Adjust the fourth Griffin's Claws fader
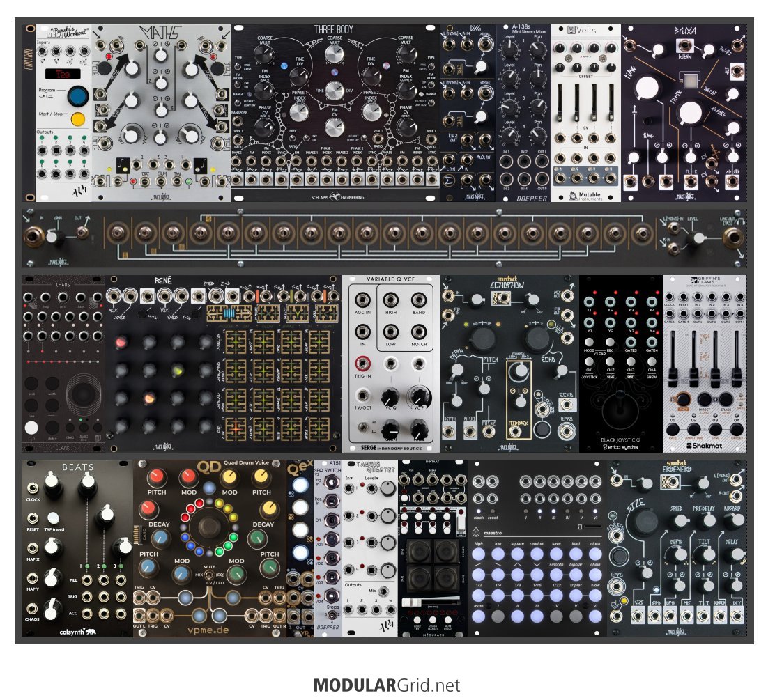 736,359
